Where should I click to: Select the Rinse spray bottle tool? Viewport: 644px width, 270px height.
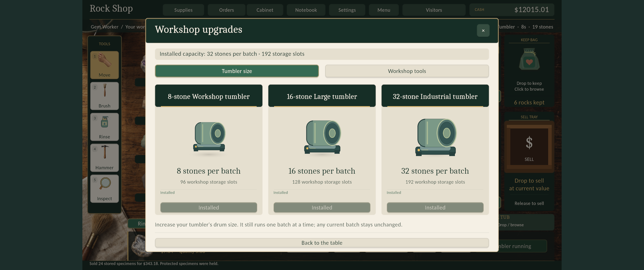tap(104, 127)
